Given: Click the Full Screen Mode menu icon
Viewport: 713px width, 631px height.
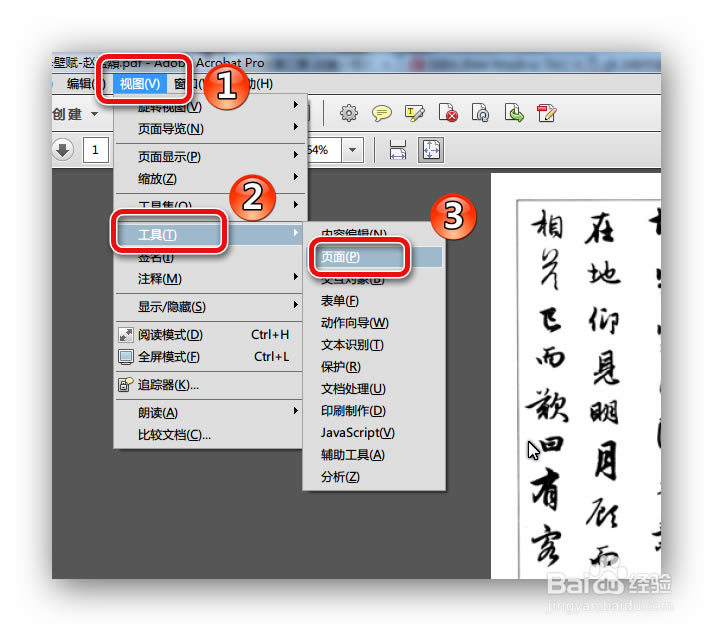Looking at the screenshot, I should [126, 357].
